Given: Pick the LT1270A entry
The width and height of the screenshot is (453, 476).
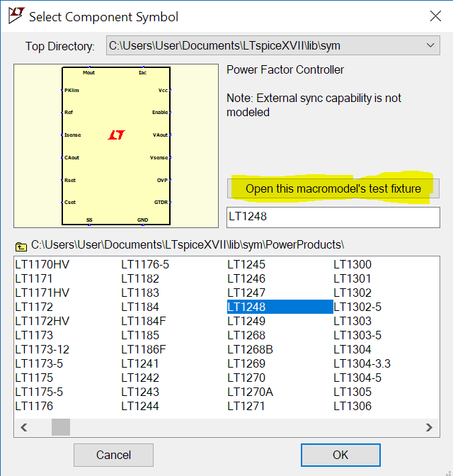Looking at the screenshot, I should tap(251, 392).
